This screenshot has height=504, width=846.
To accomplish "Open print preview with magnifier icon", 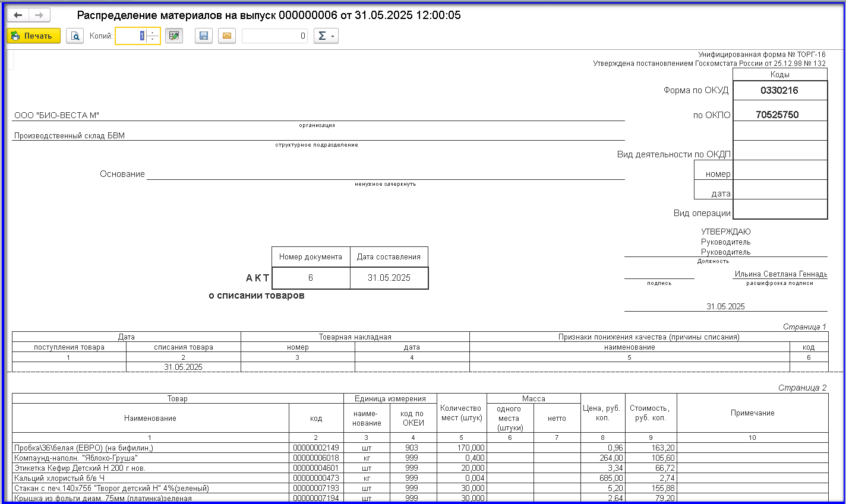I will click(x=75, y=36).
